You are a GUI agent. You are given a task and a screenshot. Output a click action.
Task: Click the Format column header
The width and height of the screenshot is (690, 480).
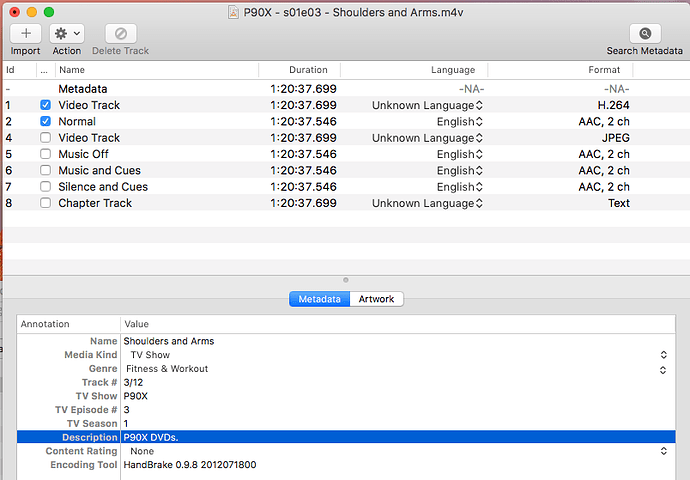click(561, 70)
